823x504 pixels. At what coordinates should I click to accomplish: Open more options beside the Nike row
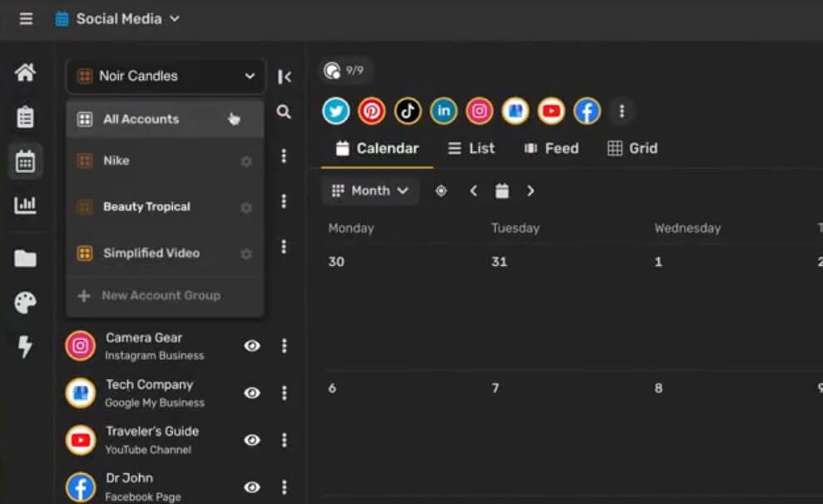tap(284, 156)
